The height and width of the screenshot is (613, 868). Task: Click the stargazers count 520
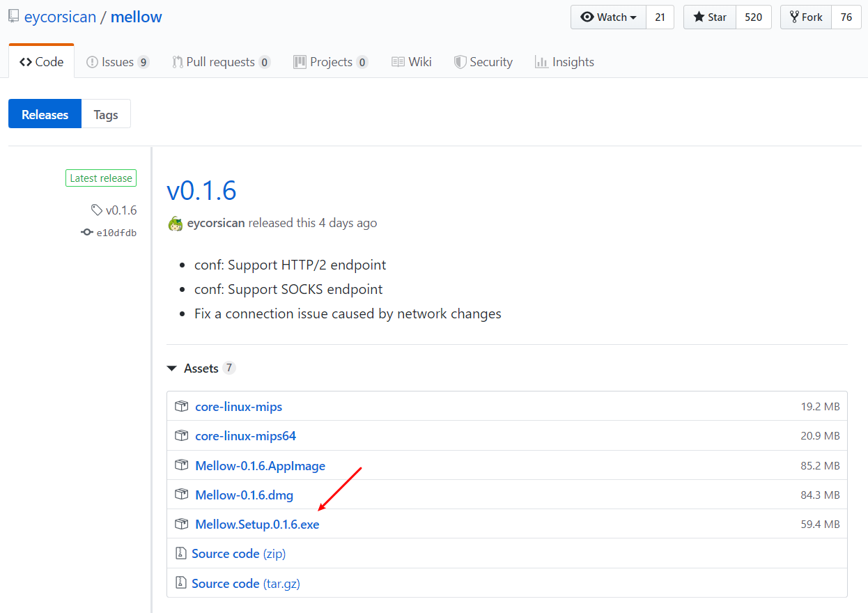753,17
